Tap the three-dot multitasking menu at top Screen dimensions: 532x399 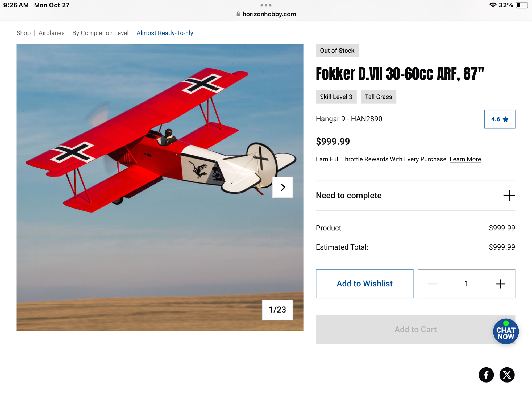tap(266, 5)
